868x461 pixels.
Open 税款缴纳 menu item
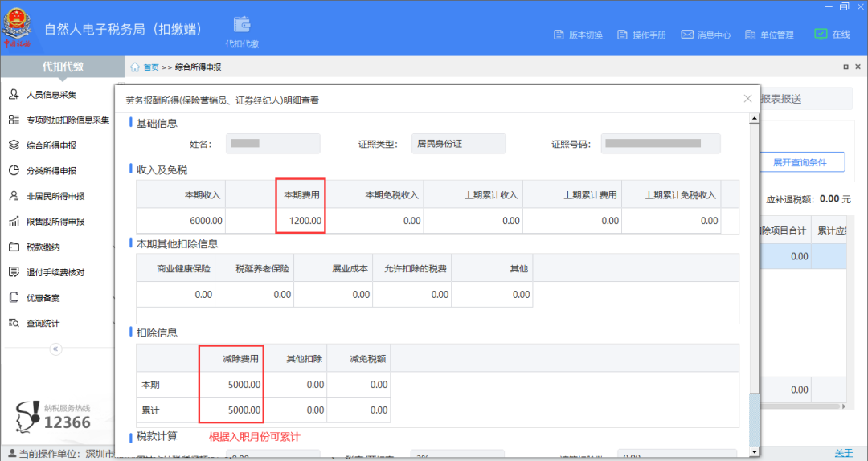click(43, 247)
